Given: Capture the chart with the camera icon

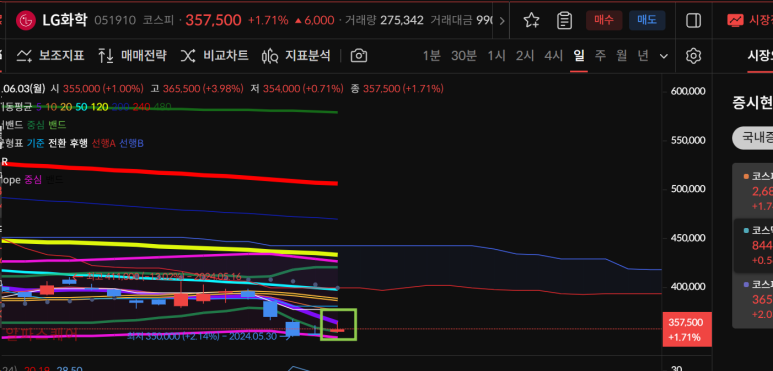Looking at the screenshot, I should tap(358, 56).
